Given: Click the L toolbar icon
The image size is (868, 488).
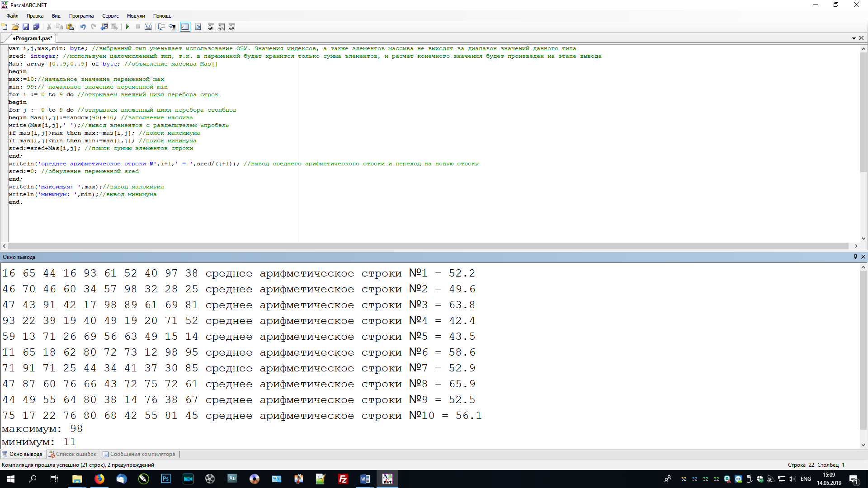Looking at the screenshot, I should click(222, 27).
